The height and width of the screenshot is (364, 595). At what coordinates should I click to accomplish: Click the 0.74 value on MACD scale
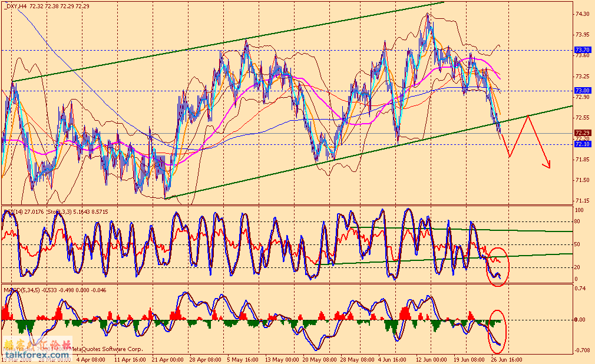580,289
